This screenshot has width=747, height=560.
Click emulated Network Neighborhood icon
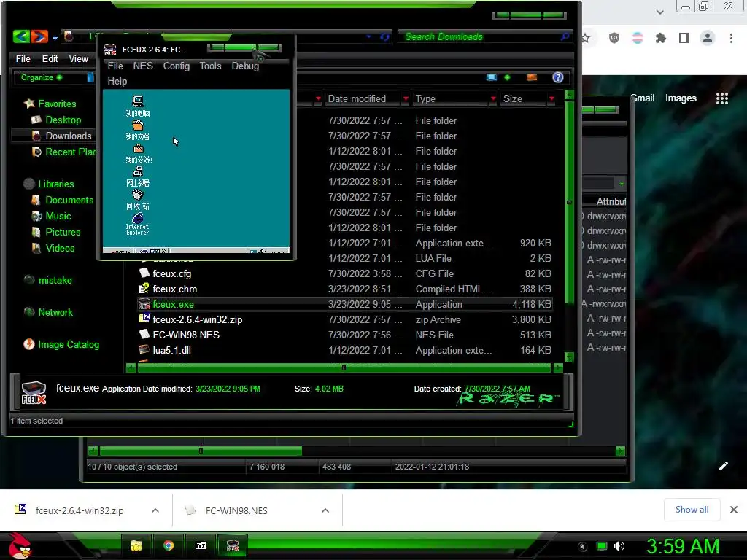pyautogui.click(x=138, y=176)
